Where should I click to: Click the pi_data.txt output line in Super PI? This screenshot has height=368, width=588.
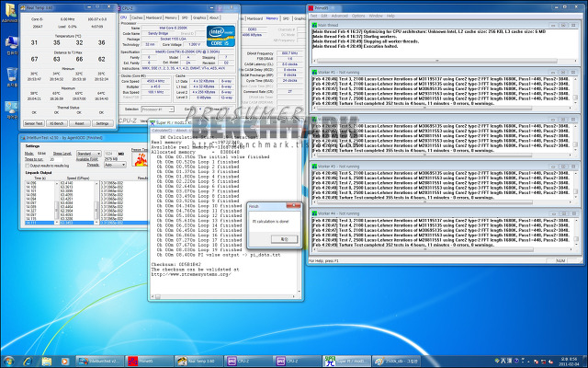click(x=219, y=255)
